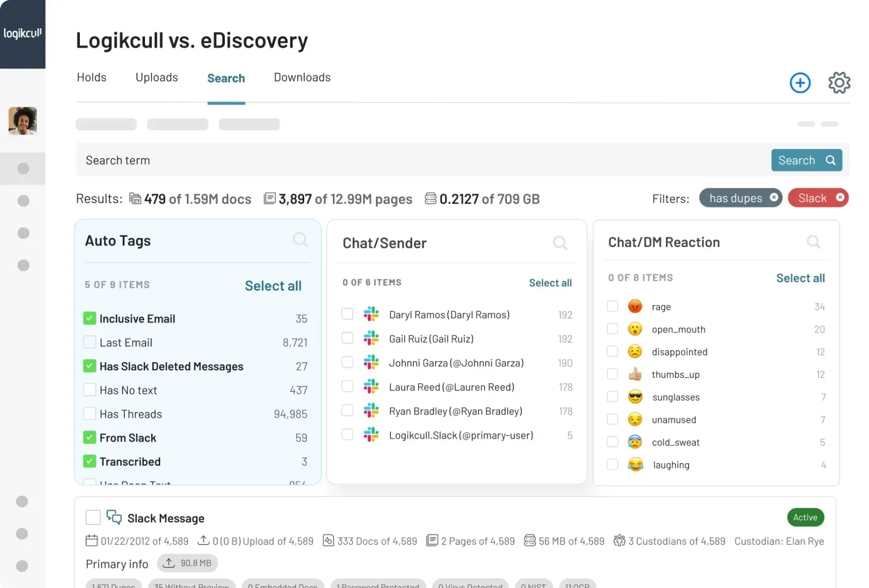Select the Daryl Ramos sender checkbox
Screen dimensions: 869x588
click(348, 314)
